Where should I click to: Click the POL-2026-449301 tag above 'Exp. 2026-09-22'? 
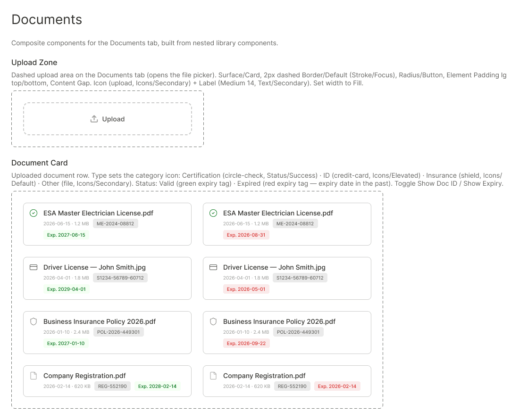298,332
